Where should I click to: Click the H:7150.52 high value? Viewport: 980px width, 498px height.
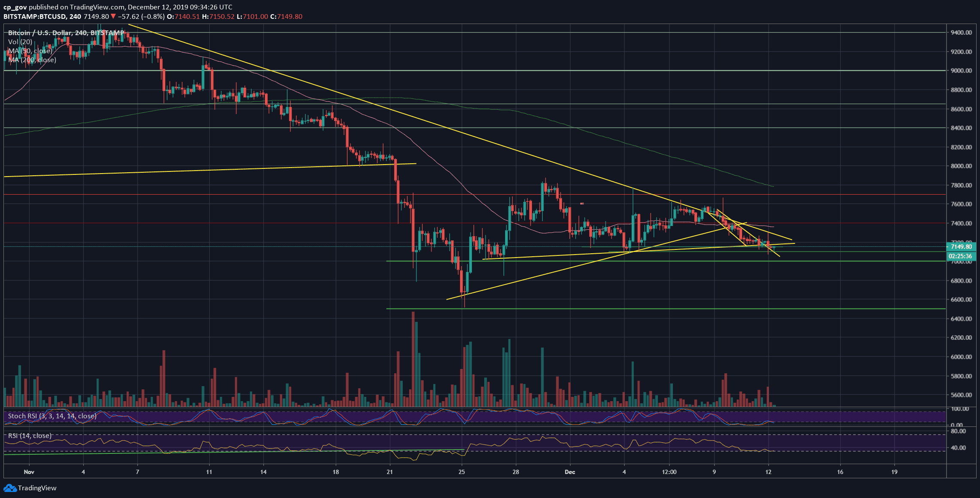218,16
